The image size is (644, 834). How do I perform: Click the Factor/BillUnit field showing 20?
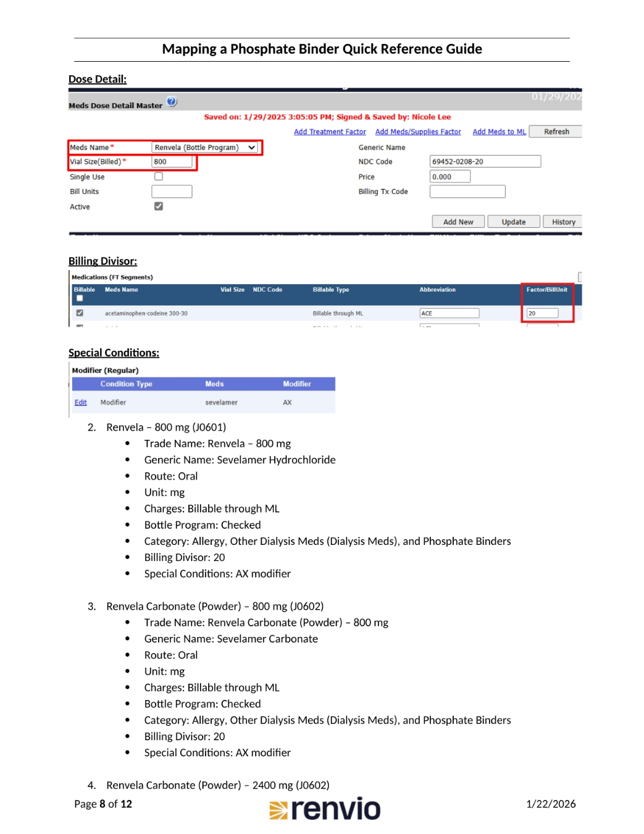[x=542, y=313]
